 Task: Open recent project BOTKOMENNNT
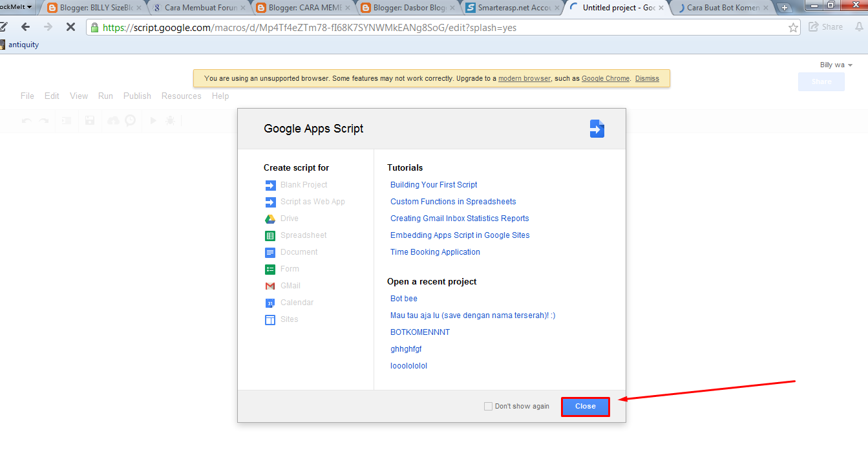point(420,332)
